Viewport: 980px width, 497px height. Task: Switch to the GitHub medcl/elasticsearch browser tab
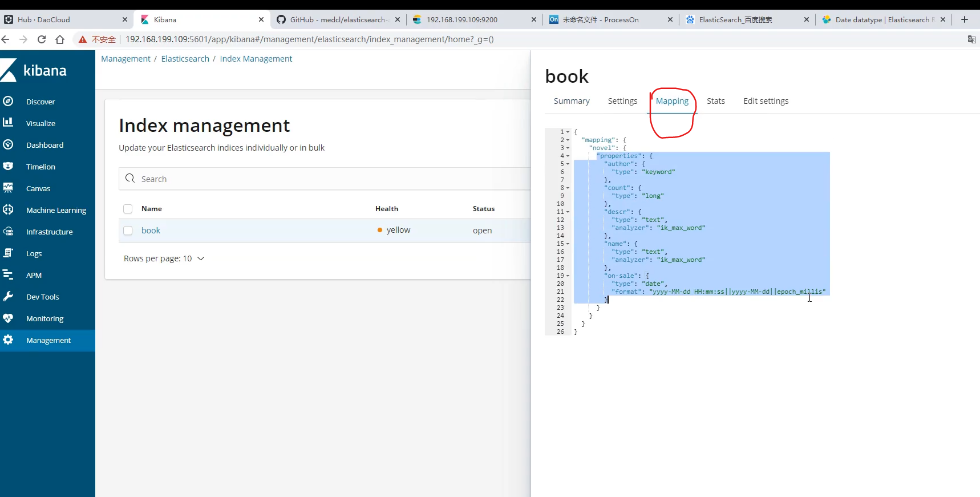pyautogui.click(x=338, y=19)
